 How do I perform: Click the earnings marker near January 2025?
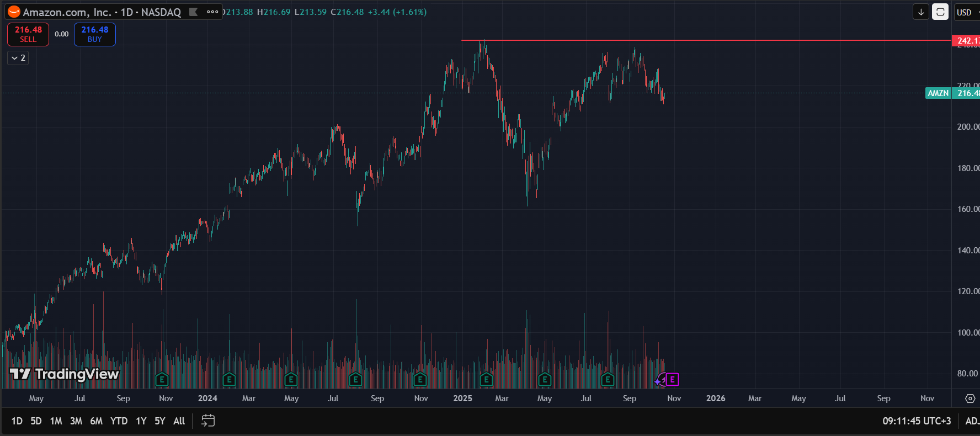[x=486, y=380]
